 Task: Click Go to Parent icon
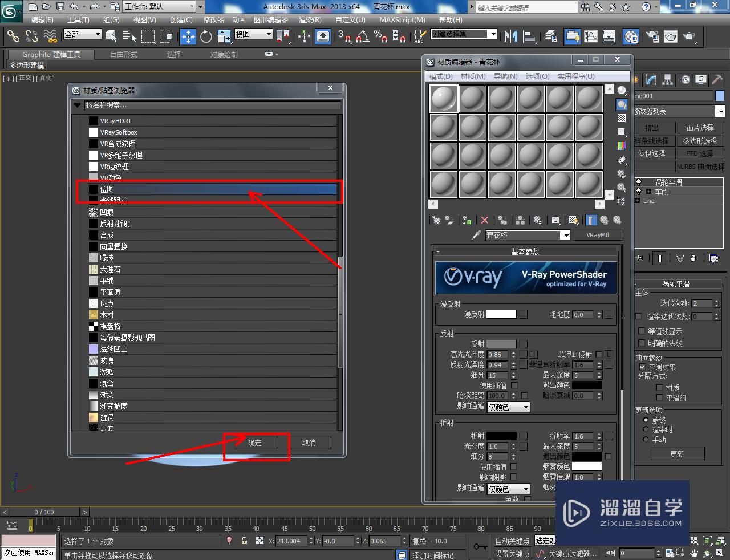point(604,220)
